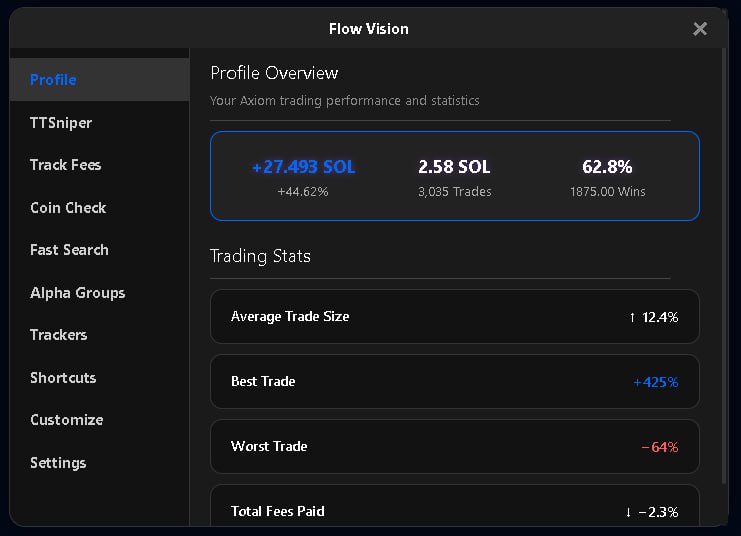Open Track Fees in sidebar
741x536 pixels.
click(x=66, y=165)
